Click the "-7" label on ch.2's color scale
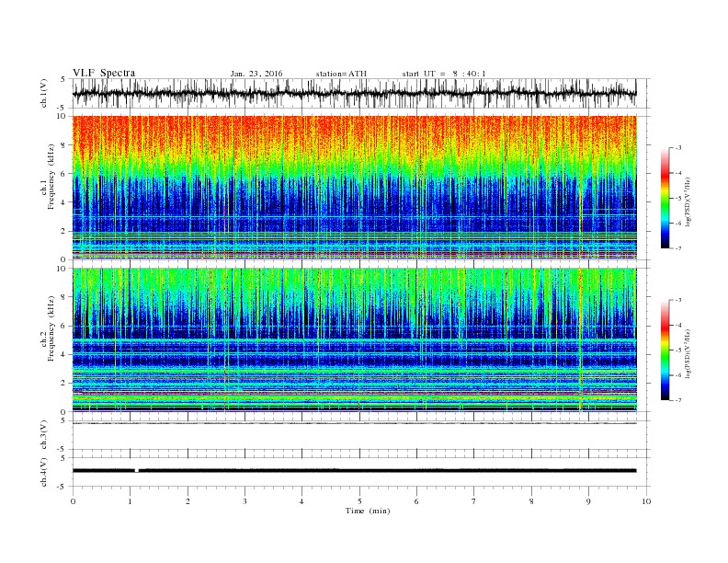The height and width of the screenshot is (563, 728). pyautogui.click(x=678, y=400)
